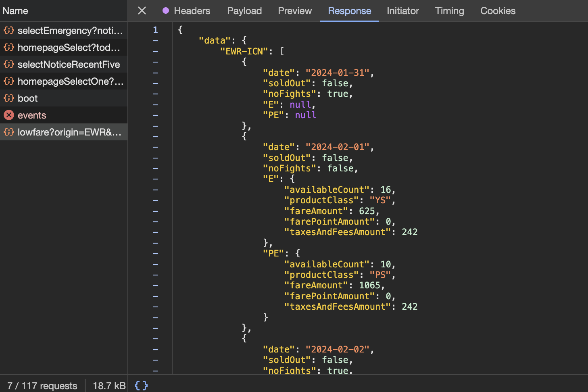Select the boot request
This screenshot has width=588, height=392.
64,98
